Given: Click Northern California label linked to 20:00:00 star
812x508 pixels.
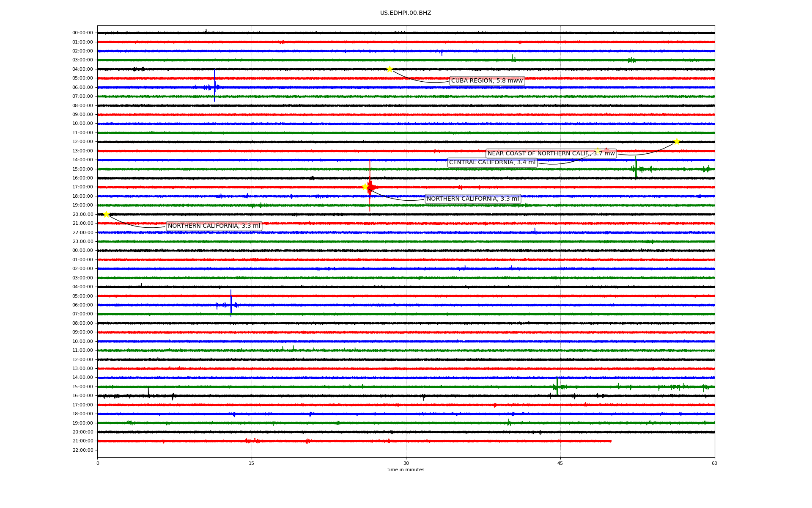Looking at the screenshot, I should tap(214, 226).
